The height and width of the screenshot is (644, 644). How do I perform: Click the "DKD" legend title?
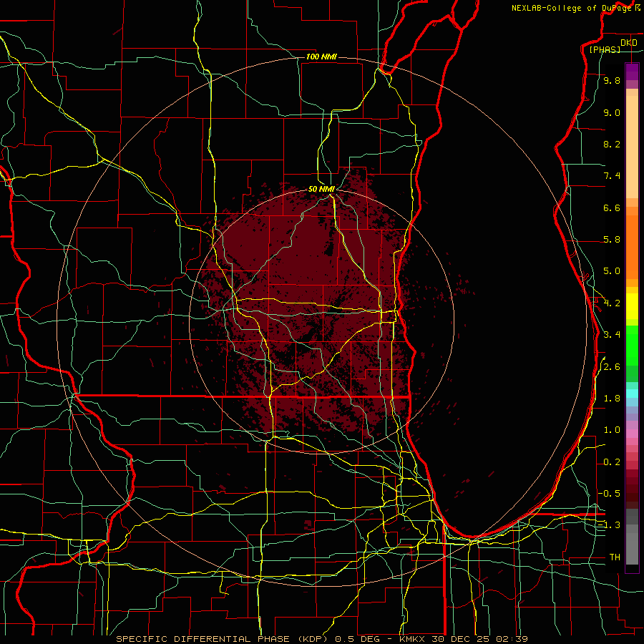click(629, 43)
